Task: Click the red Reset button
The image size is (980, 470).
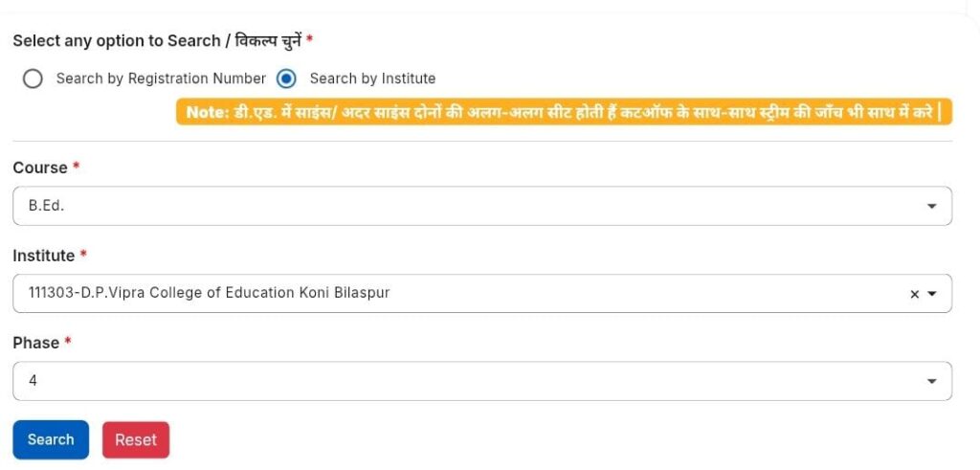Action: (136, 439)
